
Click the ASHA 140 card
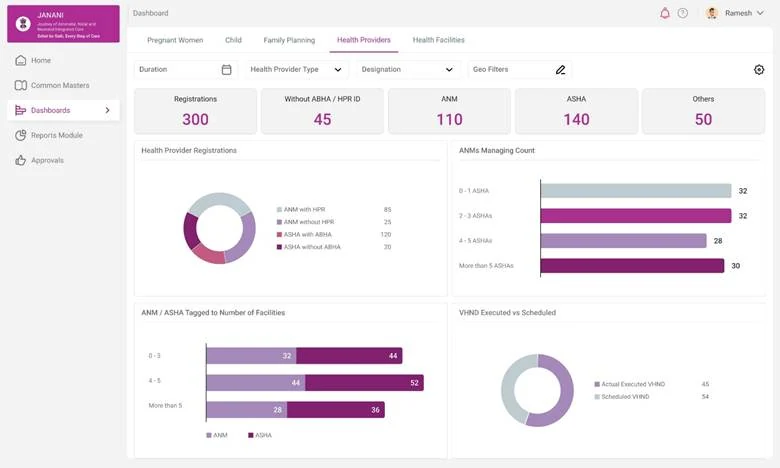(577, 111)
